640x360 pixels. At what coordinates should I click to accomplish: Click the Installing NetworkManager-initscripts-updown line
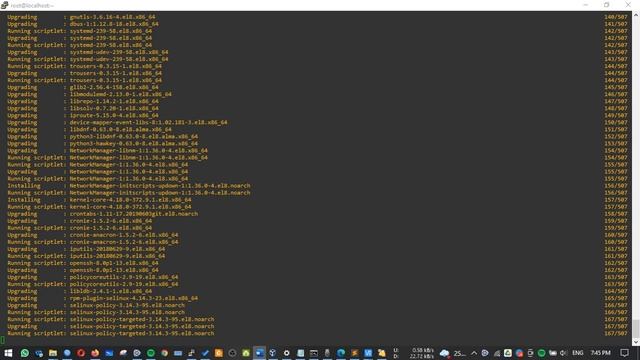[x=129, y=186]
